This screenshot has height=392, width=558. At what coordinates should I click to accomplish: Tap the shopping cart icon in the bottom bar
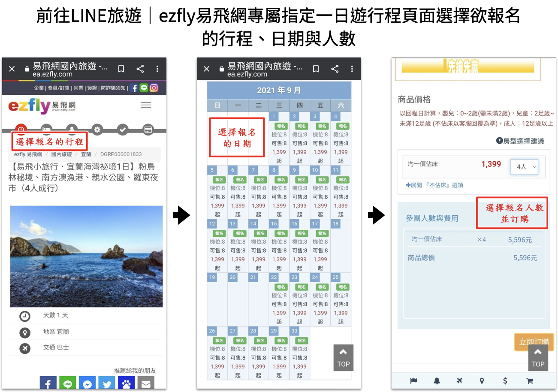pyautogui.click(x=530, y=381)
